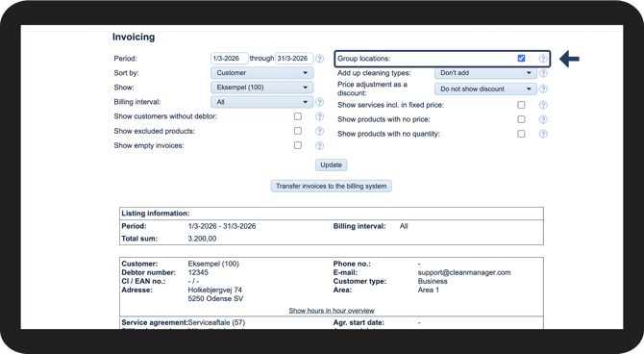Open help icon for Add up cleaning types
Image resolution: width=644 pixels, height=354 pixels.
[543, 73]
